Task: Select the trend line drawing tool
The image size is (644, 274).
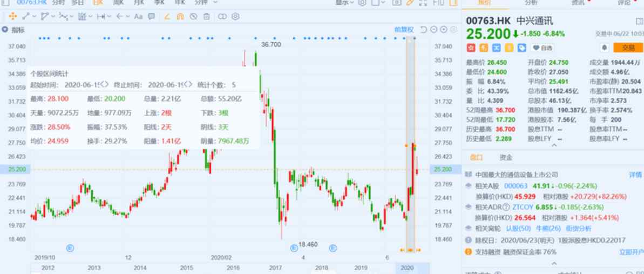Action: [25, 16]
